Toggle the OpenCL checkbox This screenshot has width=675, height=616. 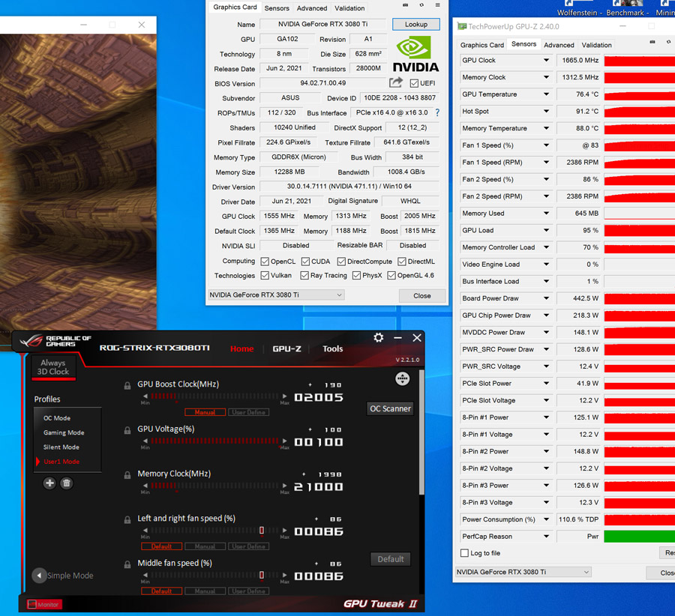point(265,262)
